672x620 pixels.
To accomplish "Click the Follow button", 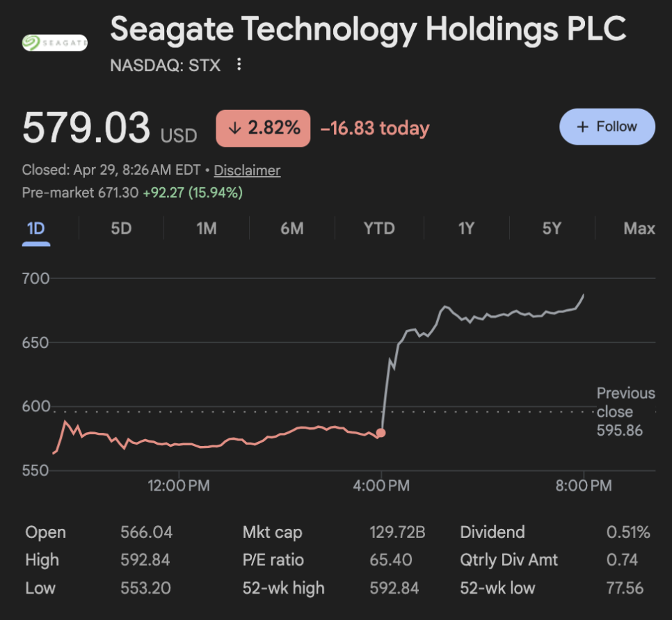I will click(x=607, y=127).
